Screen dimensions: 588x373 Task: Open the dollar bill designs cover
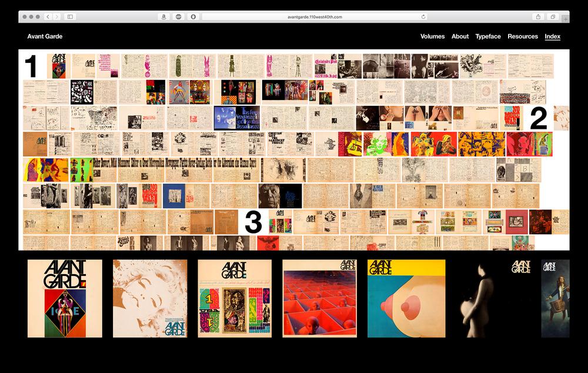[235, 298]
